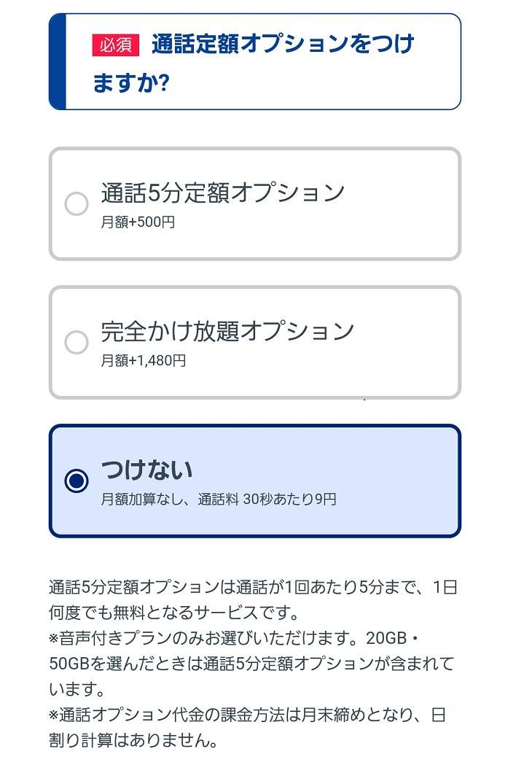Image resolution: width=532 pixels, height=776 pixels.
Task: Click the empty circle next to 完全かけ放題オプション
Action: tap(77, 341)
